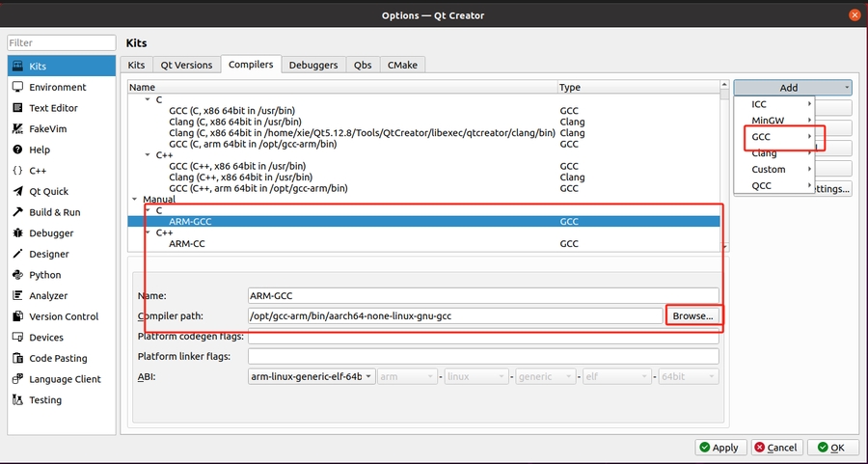The image size is (868, 464).
Task: Select the FakeVim category
Action: point(45,129)
